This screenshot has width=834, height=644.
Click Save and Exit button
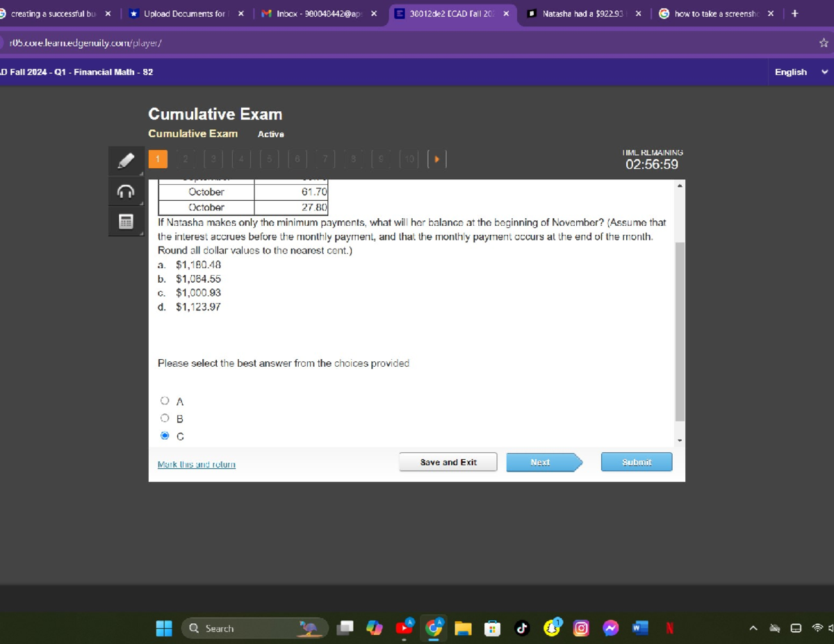pos(448,462)
